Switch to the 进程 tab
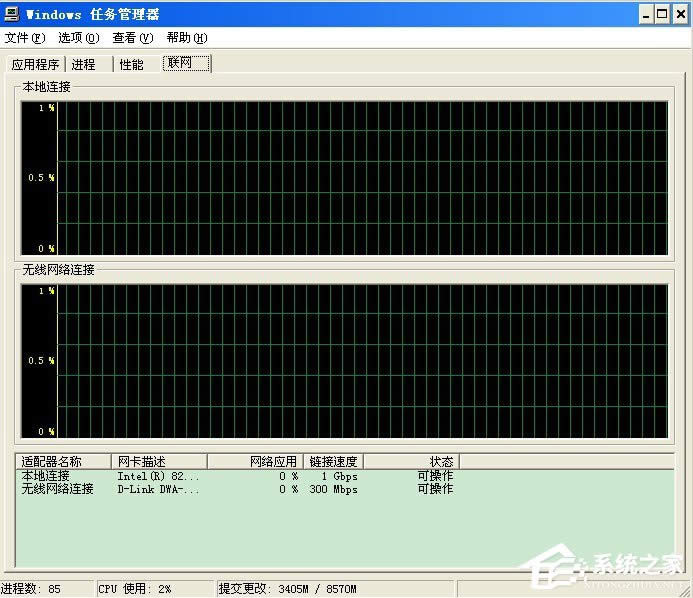Viewport: 693px width, 598px height. (x=84, y=64)
